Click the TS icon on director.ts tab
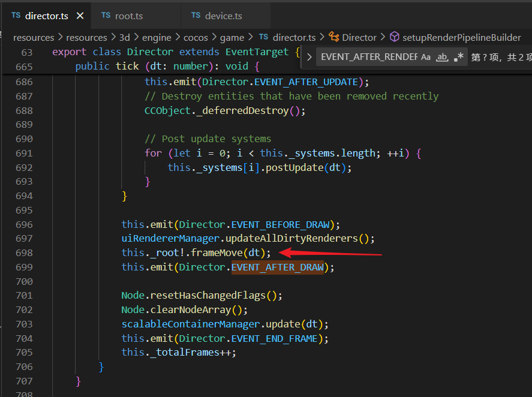Screen dimensions: 532x397 coord(16,15)
